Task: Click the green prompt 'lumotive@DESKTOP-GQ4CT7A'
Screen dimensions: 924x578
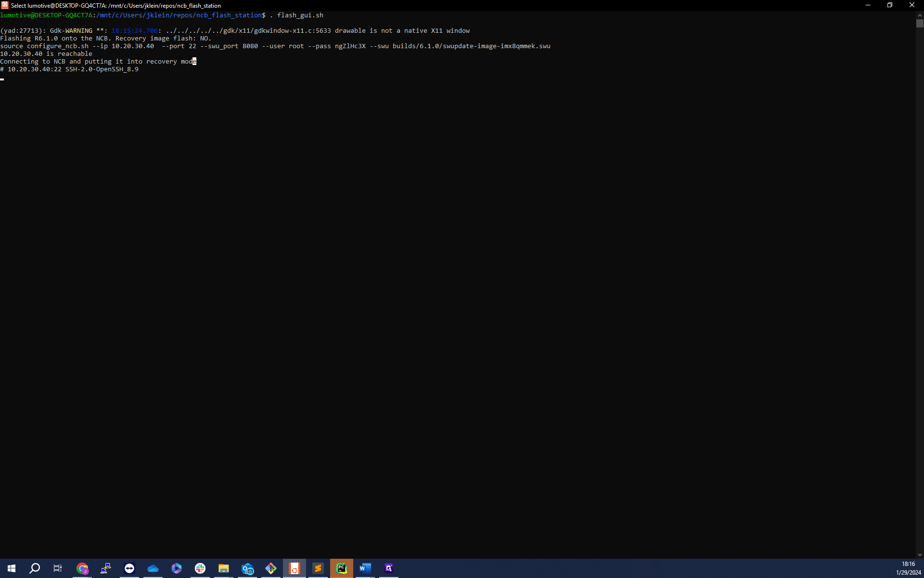Action: point(46,15)
